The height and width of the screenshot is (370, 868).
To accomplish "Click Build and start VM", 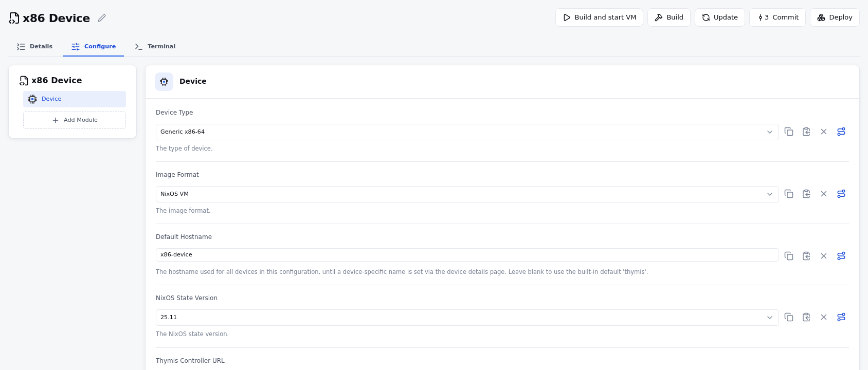I will (599, 17).
